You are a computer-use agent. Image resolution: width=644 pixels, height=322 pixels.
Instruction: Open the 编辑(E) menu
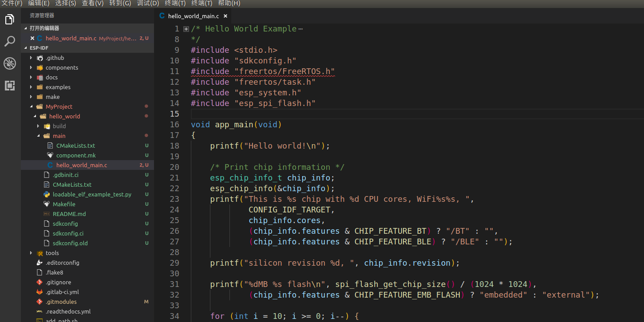[39, 4]
